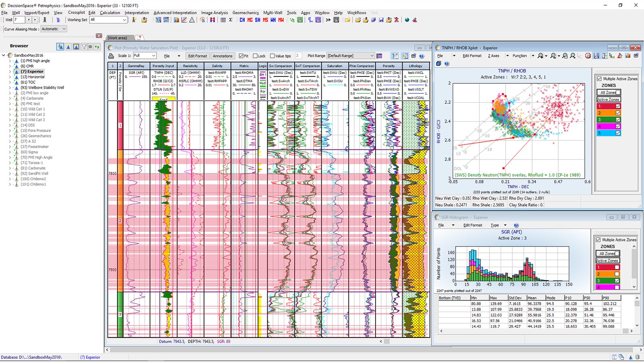Viewport: 644px width, 362px height.
Task: Enable the Value tips checkbox
Action: coord(272,56)
